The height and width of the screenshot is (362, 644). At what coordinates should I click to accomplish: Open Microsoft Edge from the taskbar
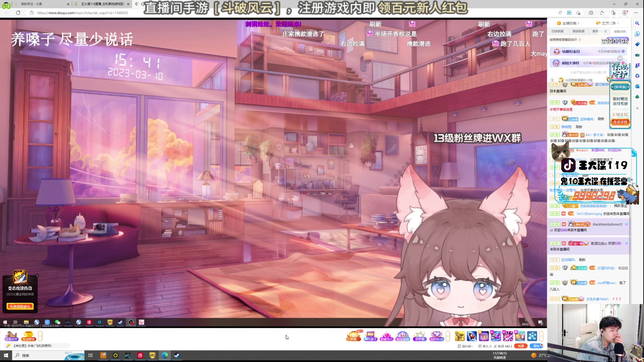point(165,355)
